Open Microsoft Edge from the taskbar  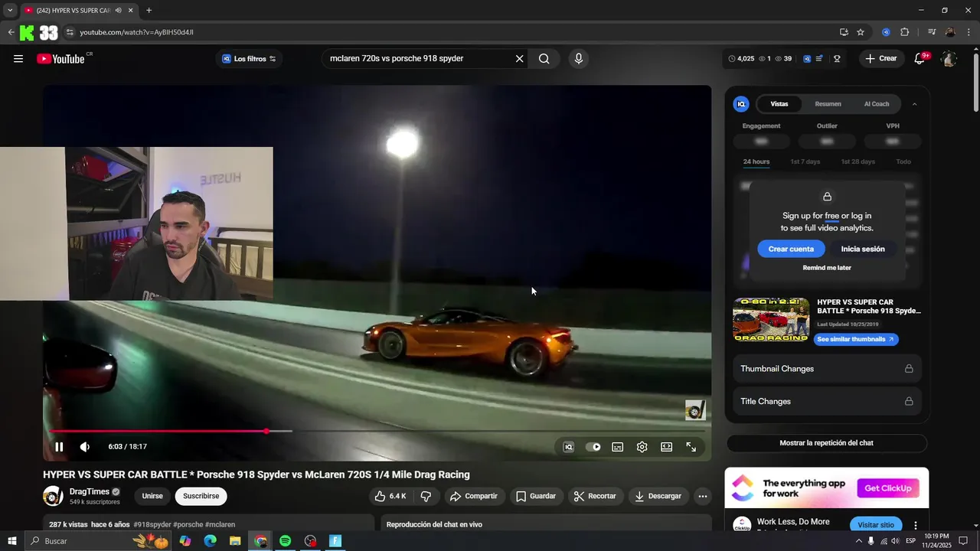pyautogui.click(x=210, y=541)
